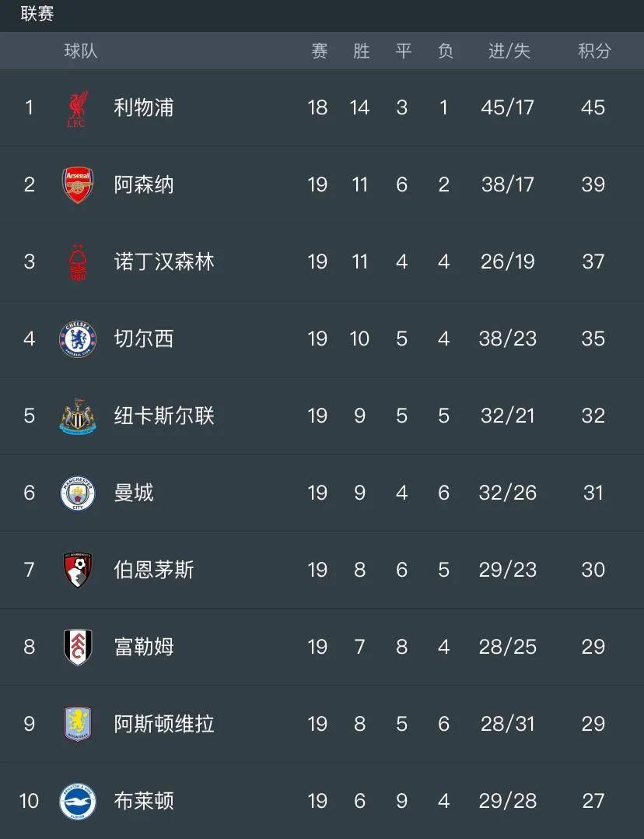Click the Brighton club crest

tap(78, 801)
